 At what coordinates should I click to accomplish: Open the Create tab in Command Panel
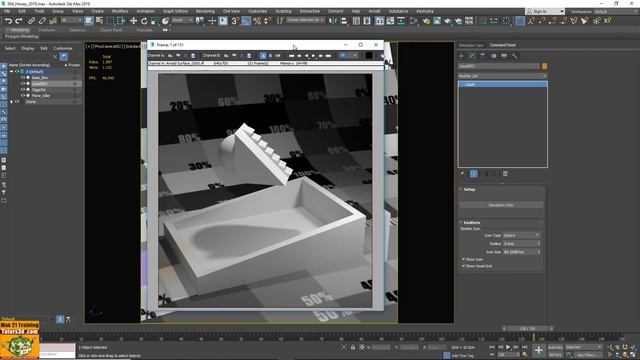pos(462,56)
